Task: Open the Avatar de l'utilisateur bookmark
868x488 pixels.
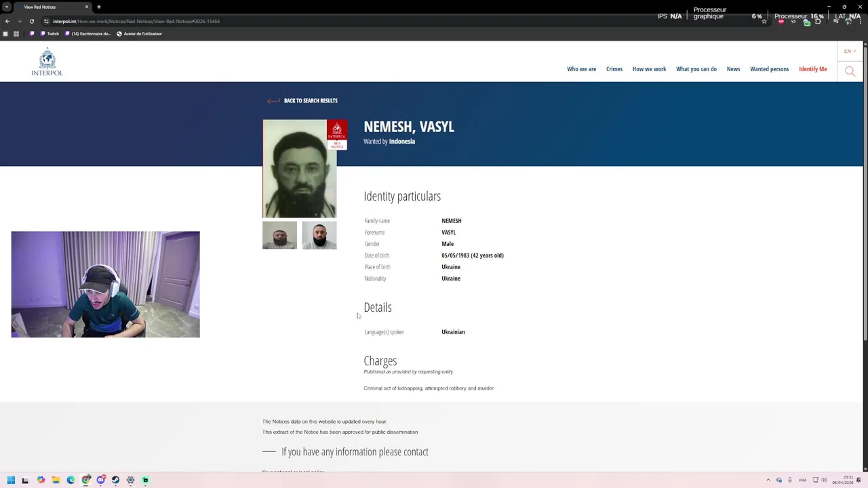Action: tap(140, 34)
